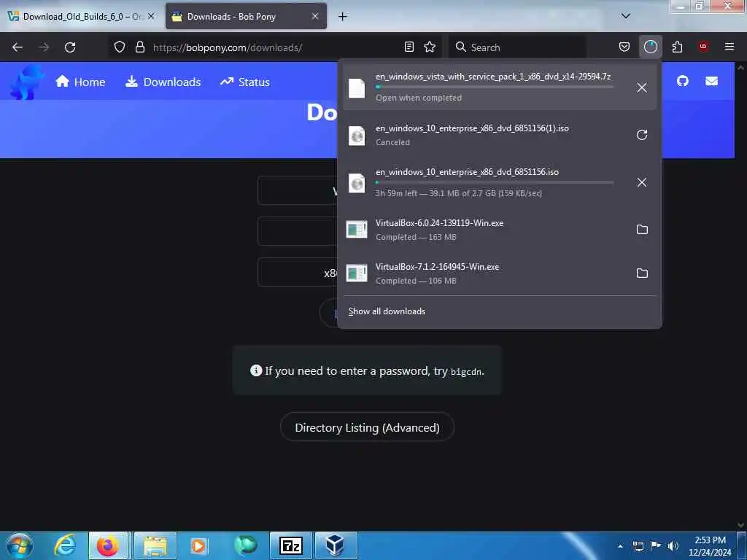The image size is (747, 560).
Task: Open 7-Zip from the taskbar
Action: [291, 545]
